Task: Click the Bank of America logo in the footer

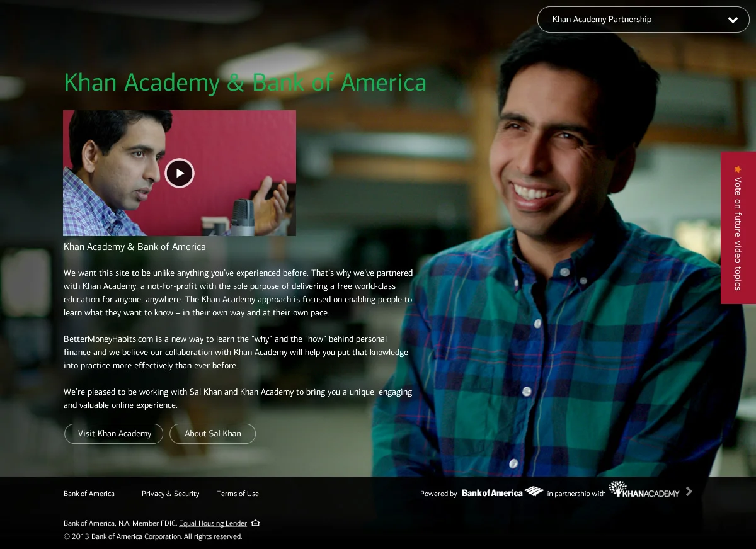Action: point(503,492)
